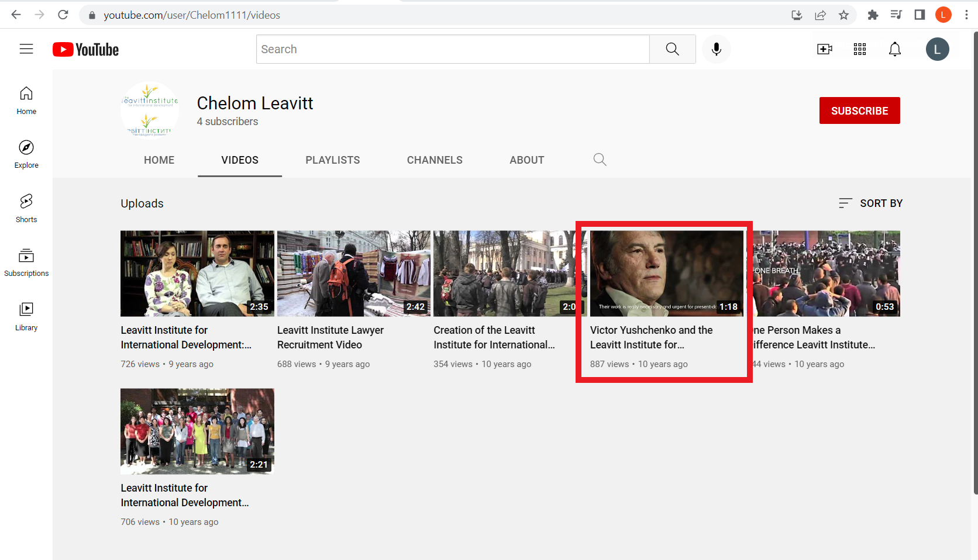Click the lock icon in address bar
The height and width of the screenshot is (560, 978).
92,15
